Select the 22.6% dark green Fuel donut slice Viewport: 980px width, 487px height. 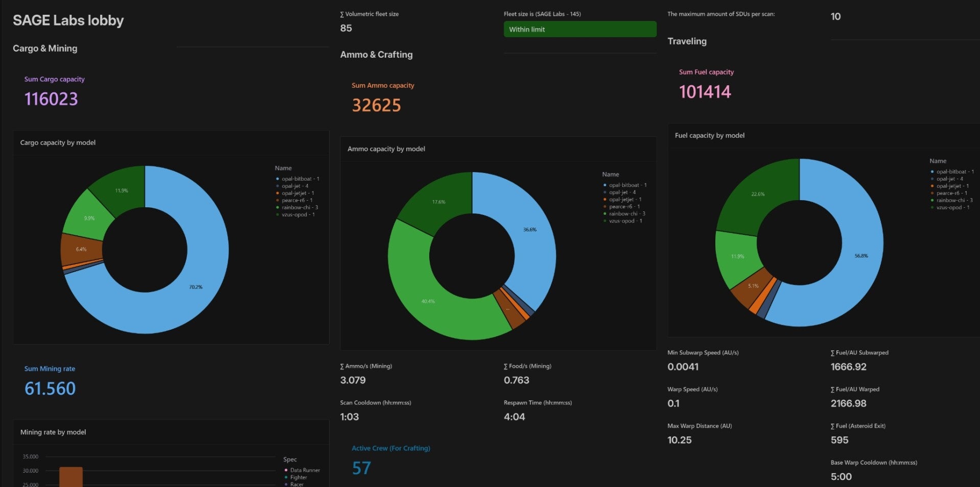[x=758, y=194]
